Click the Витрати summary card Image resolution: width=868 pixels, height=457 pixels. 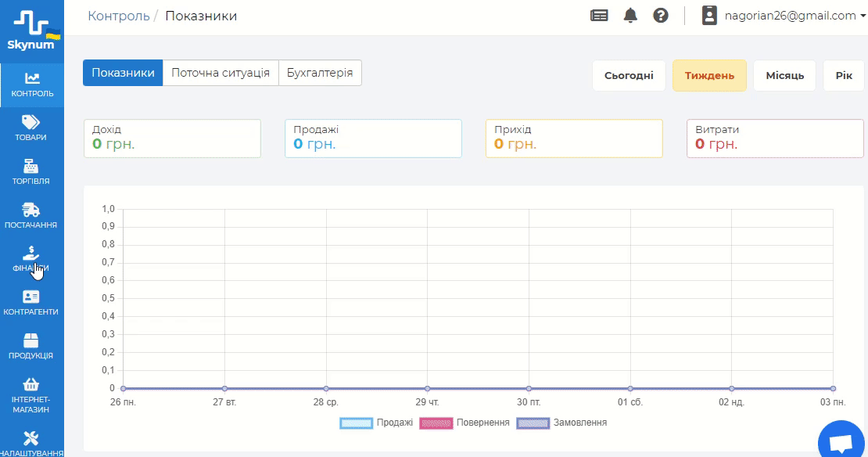pos(775,139)
